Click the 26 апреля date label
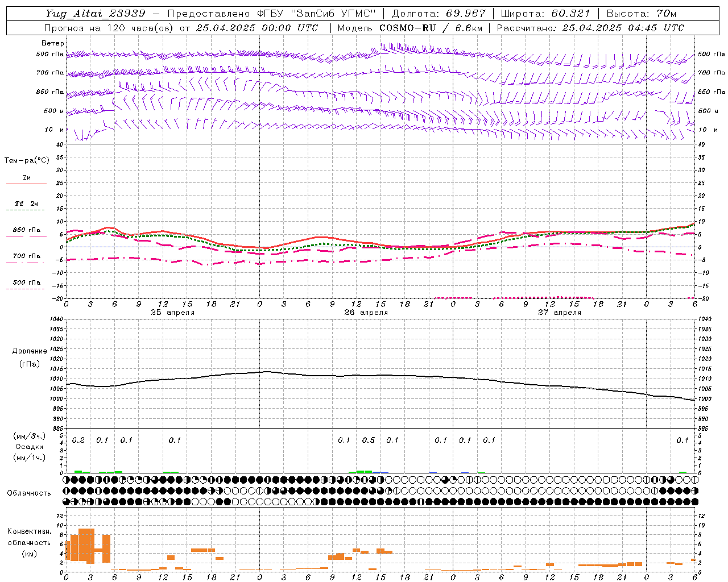728x582 pixels. (x=366, y=313)
